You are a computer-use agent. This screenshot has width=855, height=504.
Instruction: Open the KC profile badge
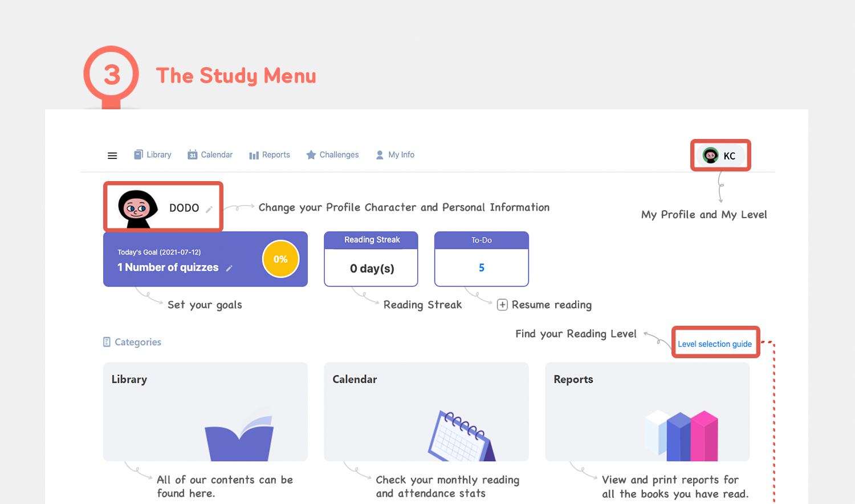click(720, 155)
